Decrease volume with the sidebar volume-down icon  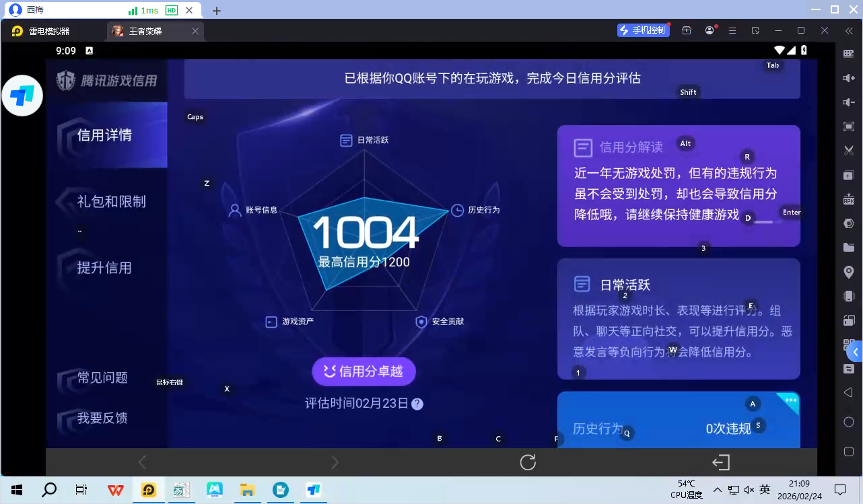point(849,101)
